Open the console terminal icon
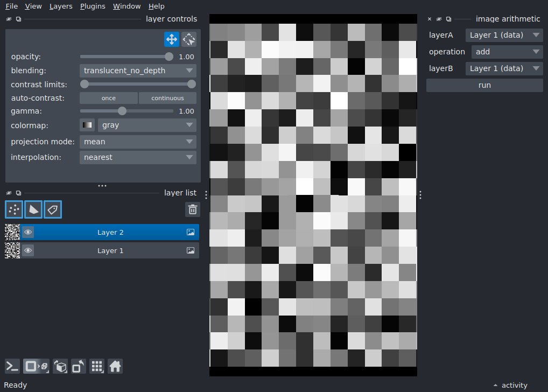 tap(12, 367)
